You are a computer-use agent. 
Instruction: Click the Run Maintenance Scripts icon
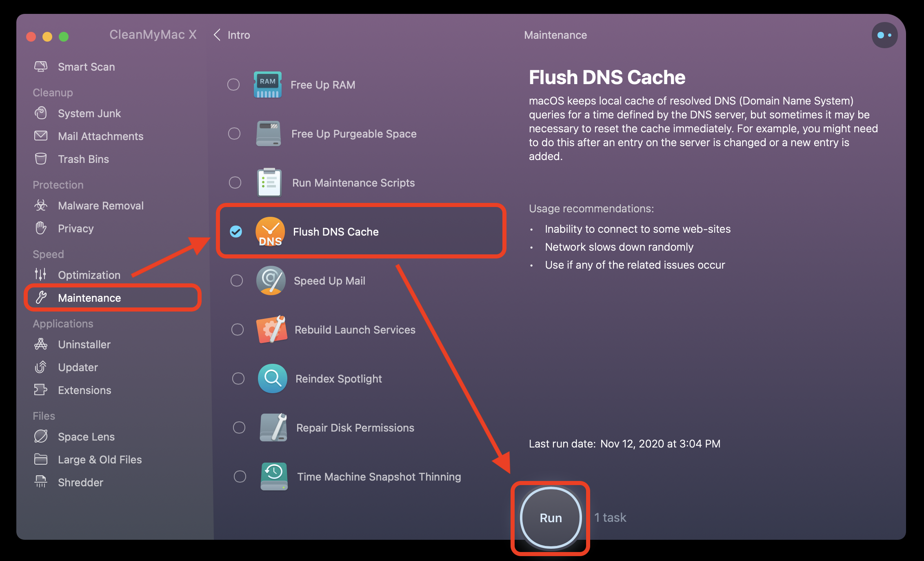pos(269,182)
